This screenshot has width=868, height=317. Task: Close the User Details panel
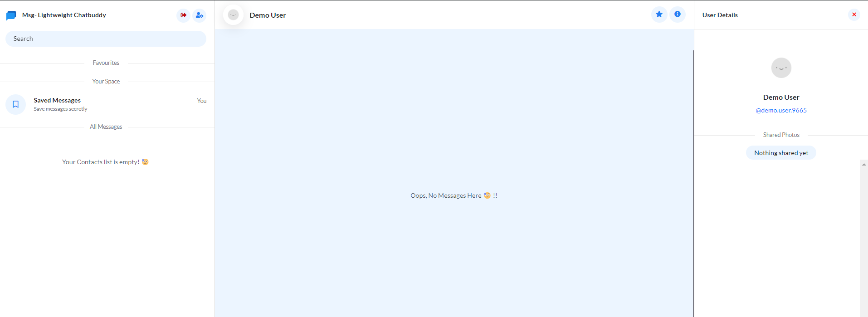click(x=854, y=15)
